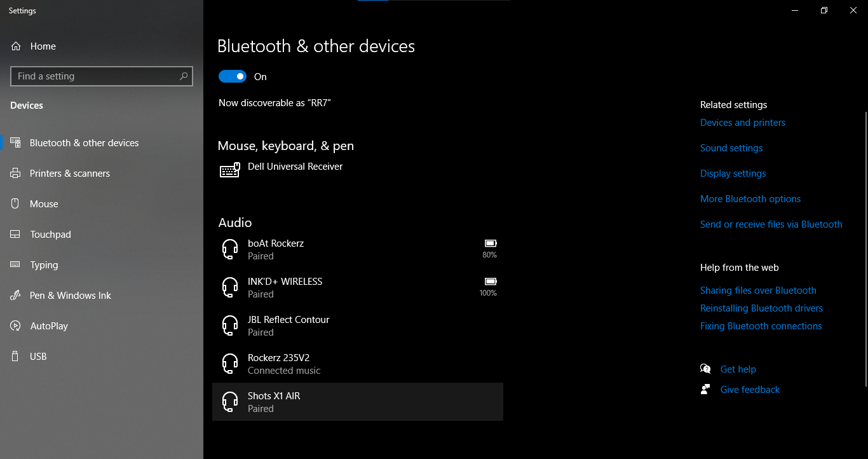868x459 pixels.
Task: Open Fixing Bluetooth connections help link
Action: 761,326
